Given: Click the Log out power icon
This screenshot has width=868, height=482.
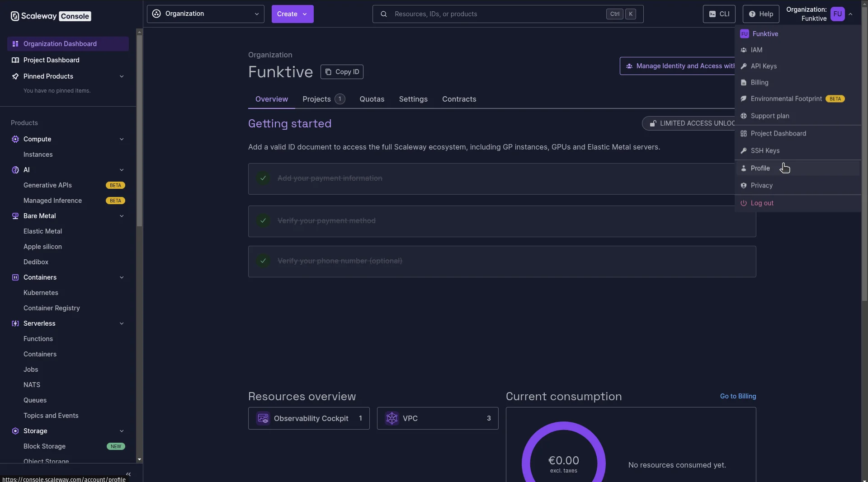Looking at the screenshot, I should tap(744, 203).
